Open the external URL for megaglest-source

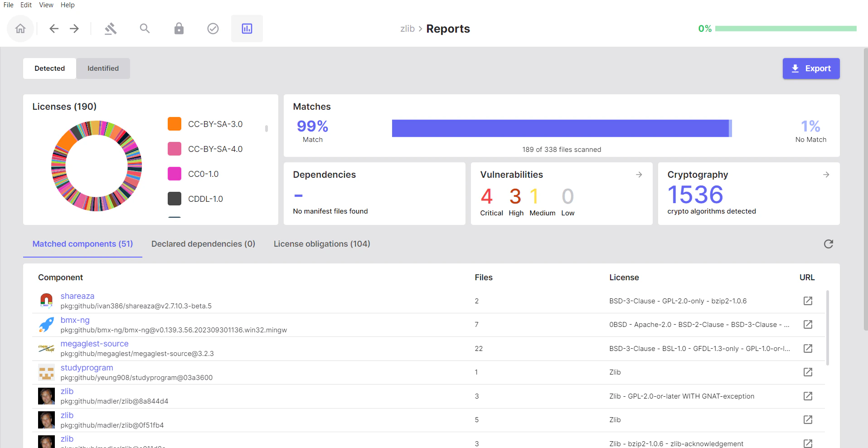(x=808, y=349)
